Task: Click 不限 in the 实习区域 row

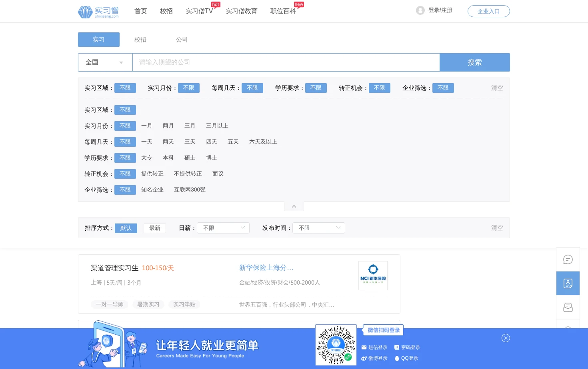Action: click(125, 110)
